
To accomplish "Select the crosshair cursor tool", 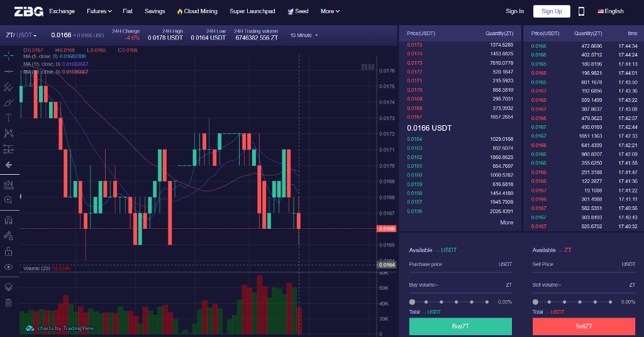I will click(x=9, y=56).
